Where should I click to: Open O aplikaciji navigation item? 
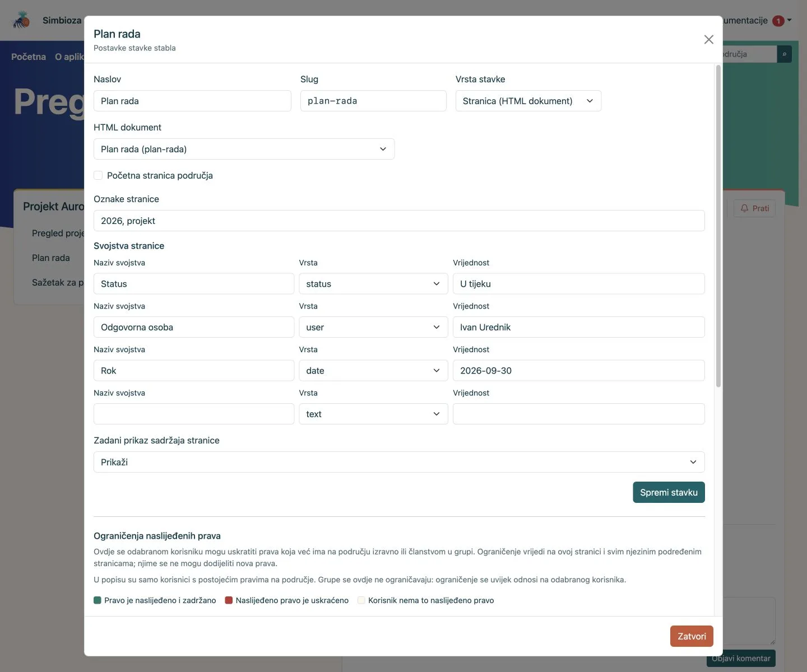(x=69, y=57)
